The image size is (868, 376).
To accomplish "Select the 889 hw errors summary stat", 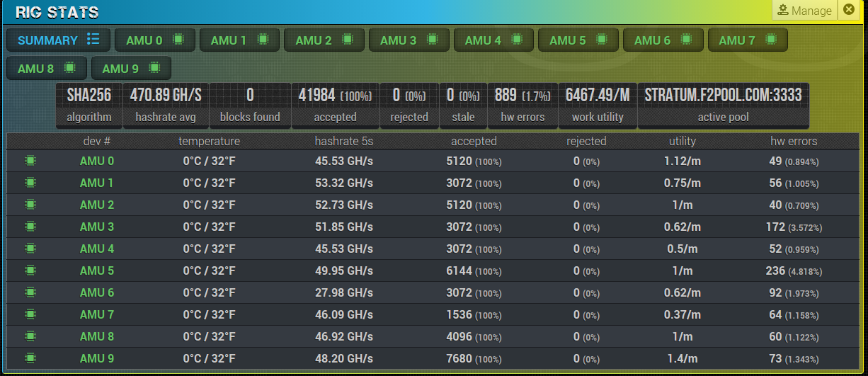I will point(522,106).
